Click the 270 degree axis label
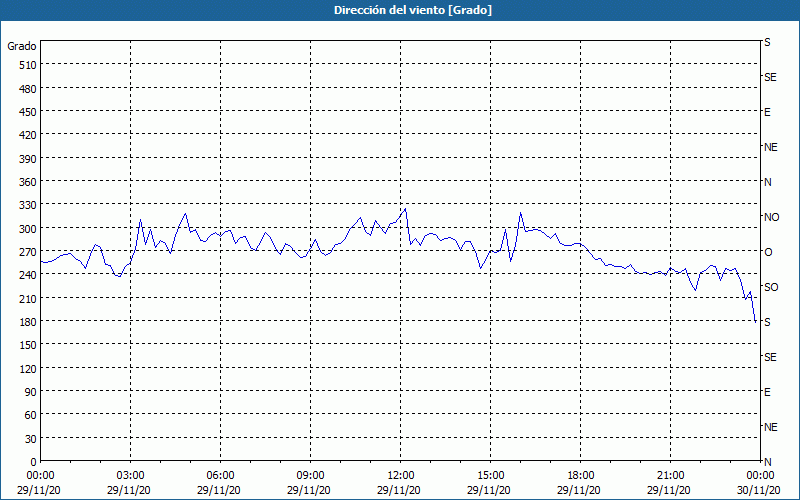 click(x=29, y=252)
